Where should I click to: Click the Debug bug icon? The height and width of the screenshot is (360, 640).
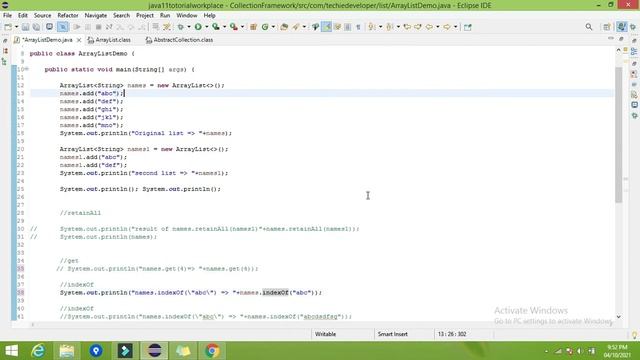click(x=180, y=27)
